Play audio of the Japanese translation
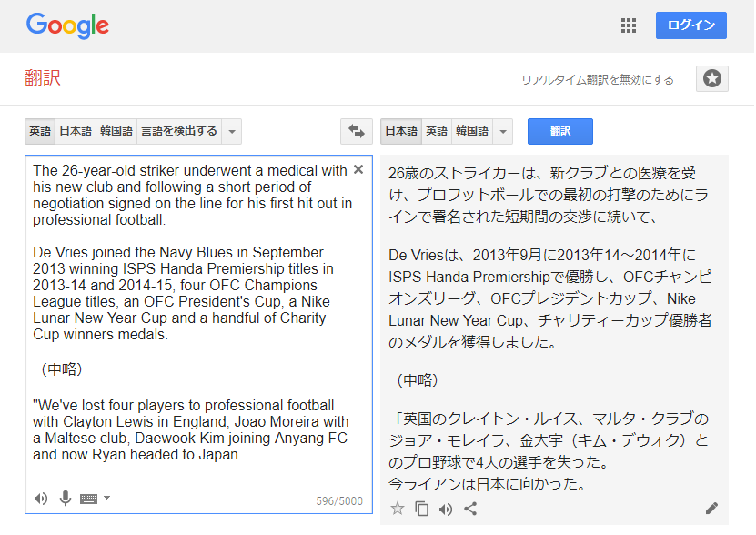 (x=446, y=509)
